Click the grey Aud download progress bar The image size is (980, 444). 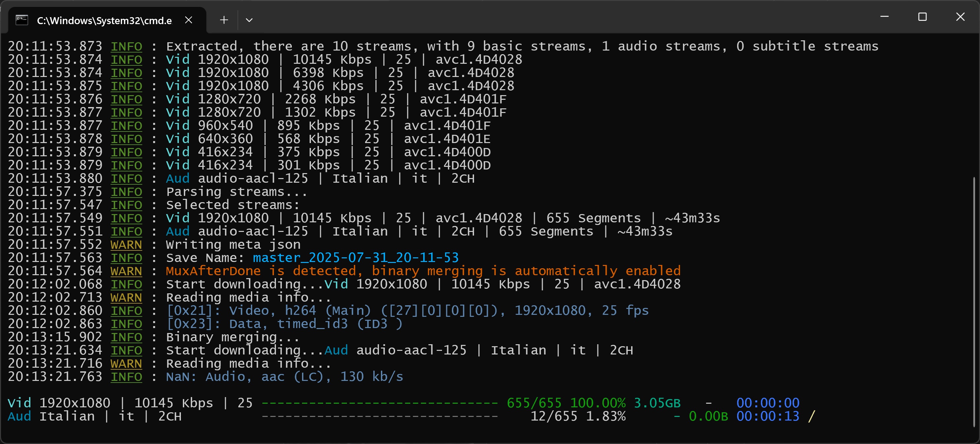tap(380, 416)
